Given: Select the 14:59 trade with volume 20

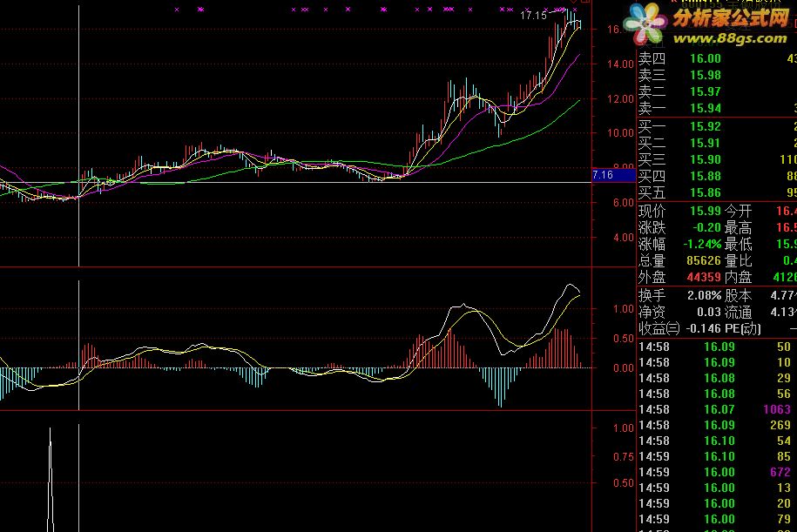Looking at the screenshot, I should coord(714,503).
